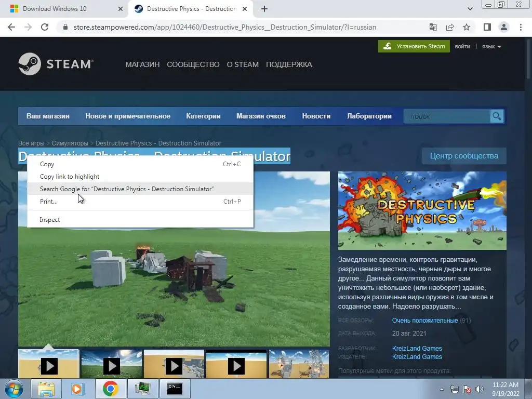Click the Установить Steam button
Image resolution: width=532 pixels, height=399 pixels.
pos(414,46)
